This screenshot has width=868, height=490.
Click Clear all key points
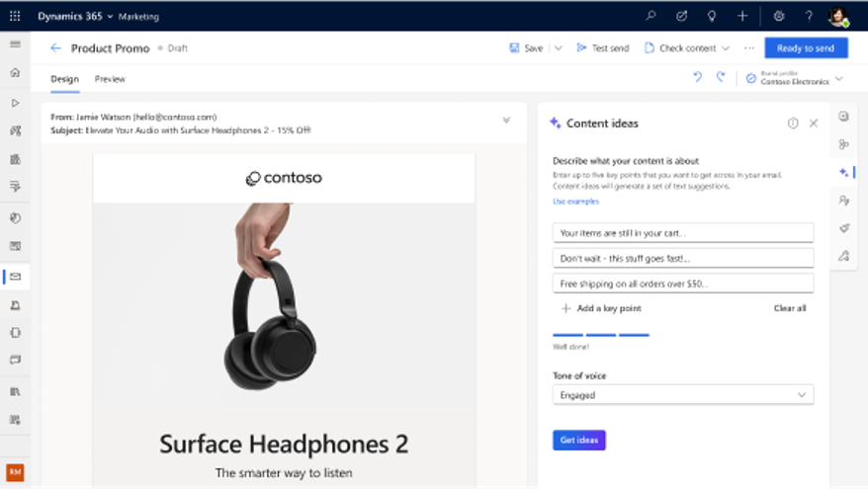click(790, 308)
